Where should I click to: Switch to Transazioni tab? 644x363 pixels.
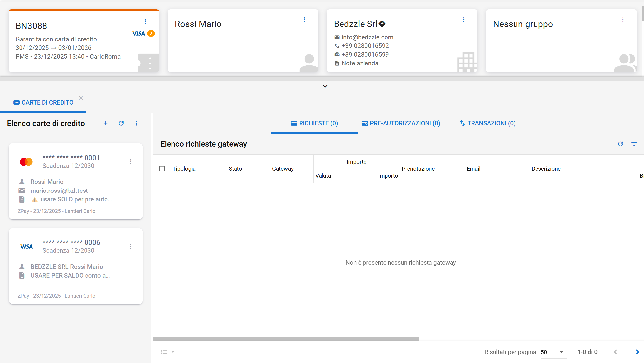pos(488,123)
